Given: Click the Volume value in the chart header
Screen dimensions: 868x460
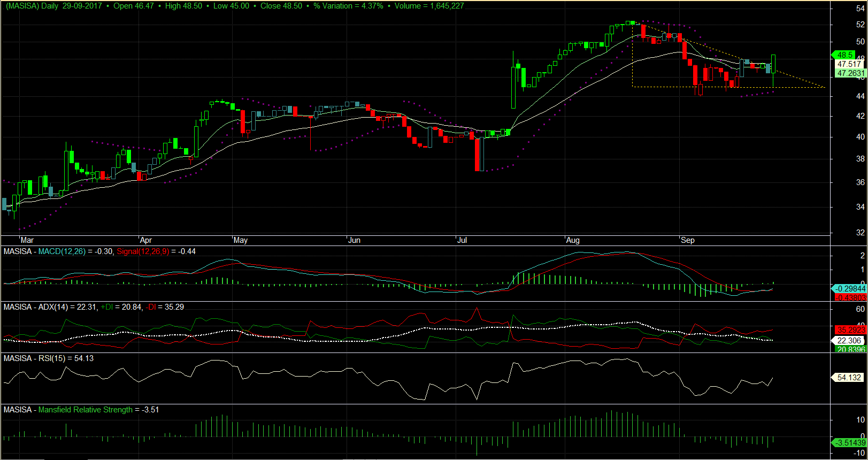Looking at the screenshot, I should [x=429, y=6].
